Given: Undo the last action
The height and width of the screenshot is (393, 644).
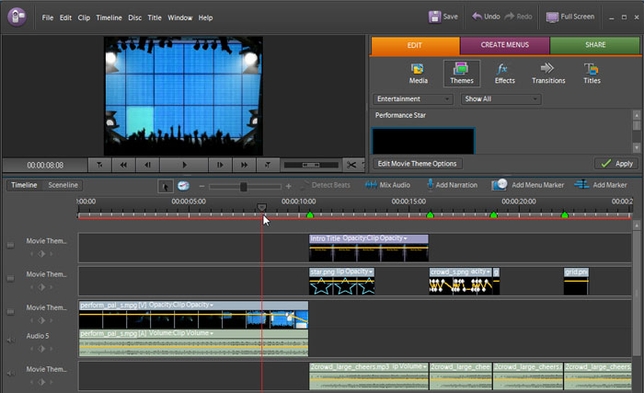Looking at the screenshot, I should point(486,16).
